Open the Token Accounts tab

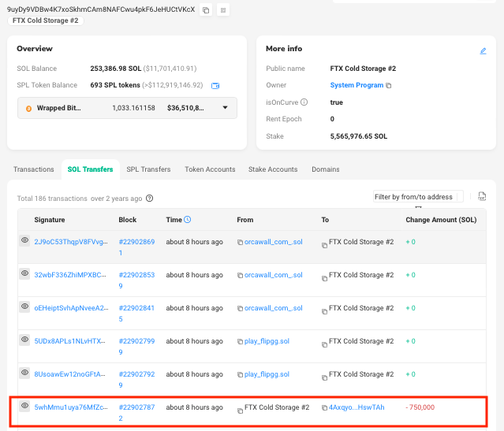click(209, 169)
